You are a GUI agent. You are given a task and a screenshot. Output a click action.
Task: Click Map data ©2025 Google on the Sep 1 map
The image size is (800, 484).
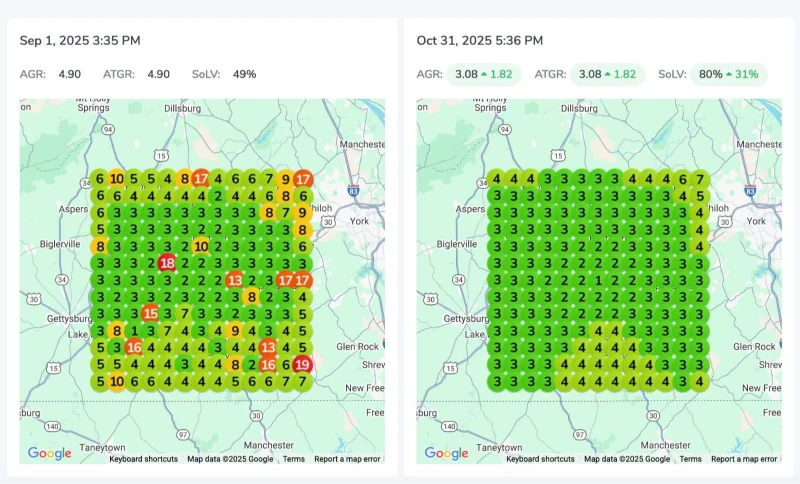(x=230, y=459)
